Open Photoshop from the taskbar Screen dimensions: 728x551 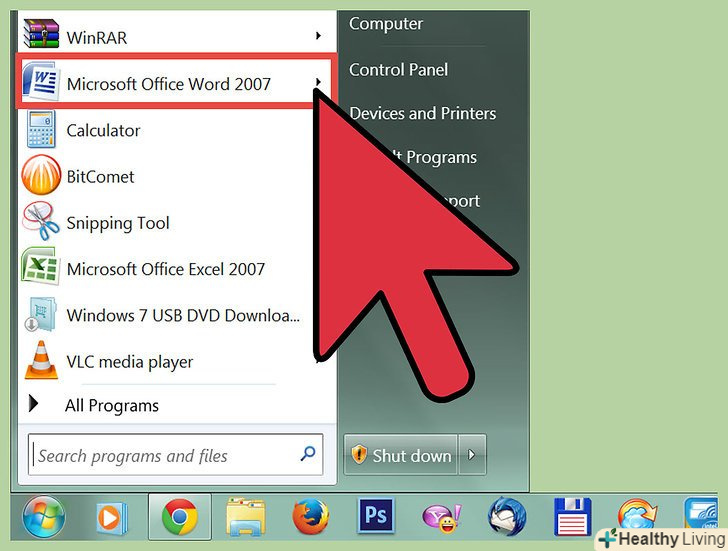(376, 515)
